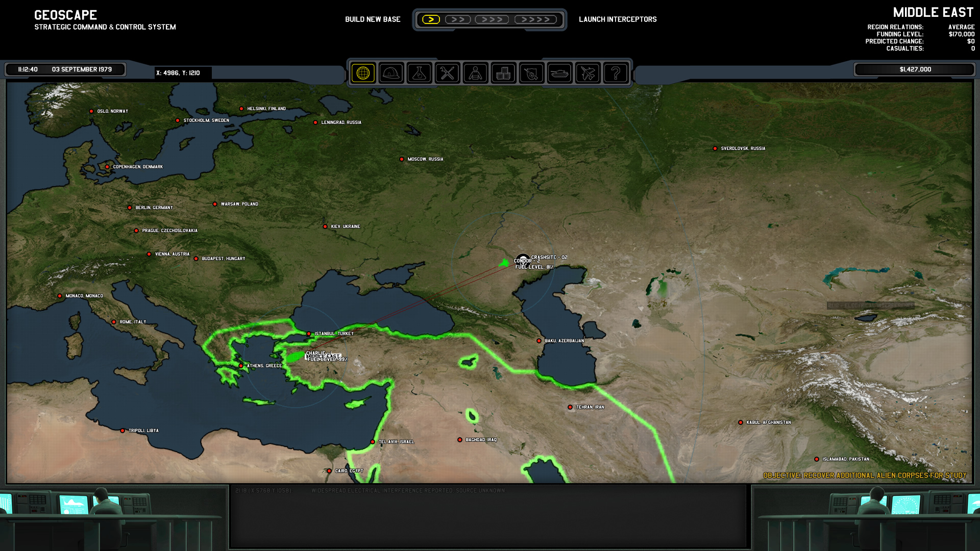Open the Workshop wrench and screwdriver icon

(447, 73)
